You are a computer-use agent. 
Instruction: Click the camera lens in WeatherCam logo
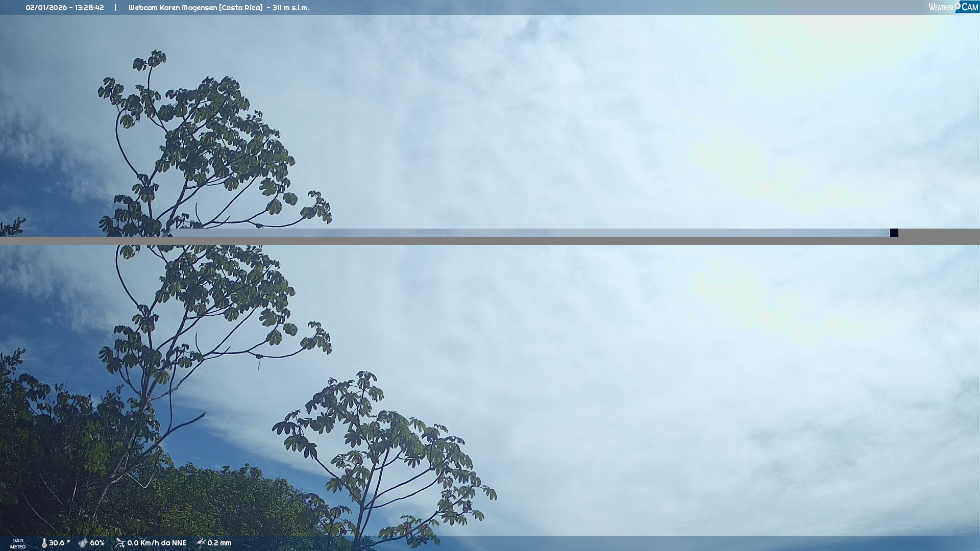(x=958, y=6)
